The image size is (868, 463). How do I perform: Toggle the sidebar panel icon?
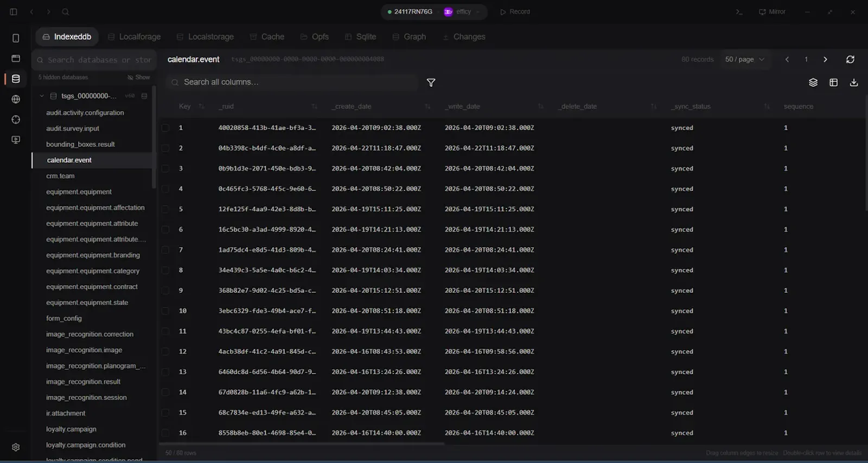[x=14, y=12]
